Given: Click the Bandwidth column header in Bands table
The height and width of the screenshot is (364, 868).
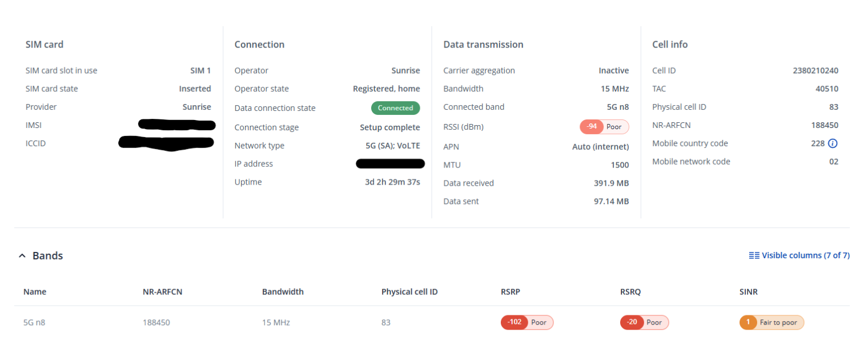Looking at the screenshot, I should 283,291.
